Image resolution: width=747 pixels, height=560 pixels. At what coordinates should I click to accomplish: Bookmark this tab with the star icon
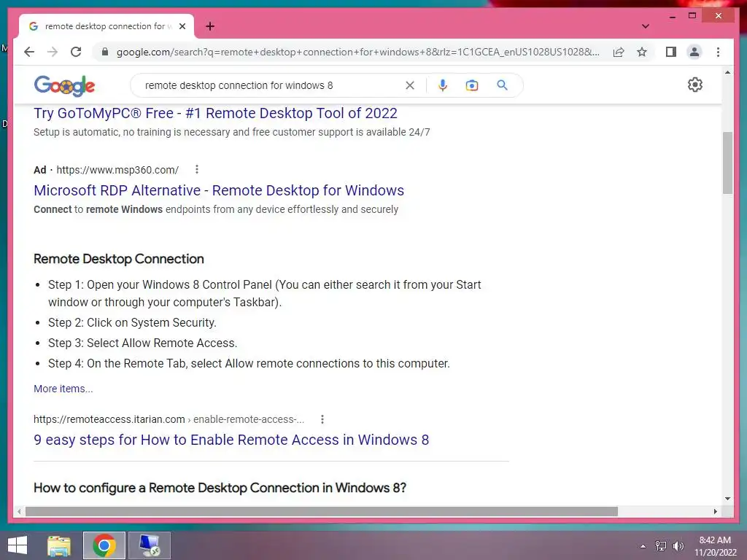pos(642,52)
